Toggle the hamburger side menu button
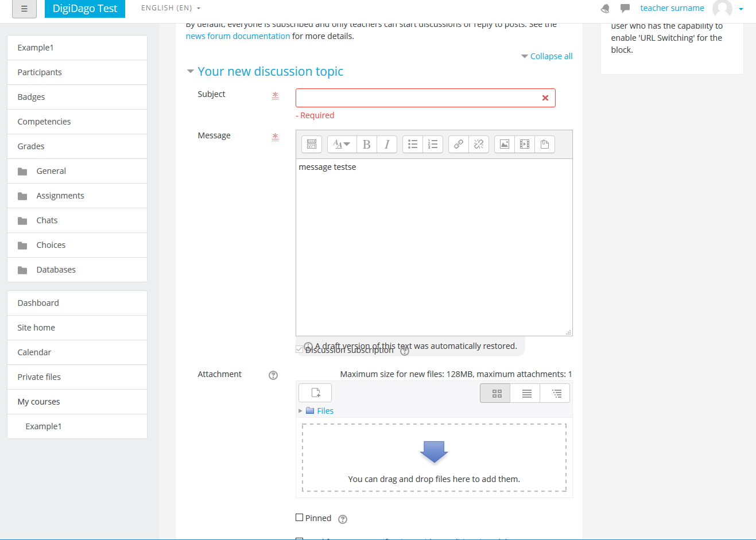This screenshot has height=540, width=756. click(x=24, y=9)
